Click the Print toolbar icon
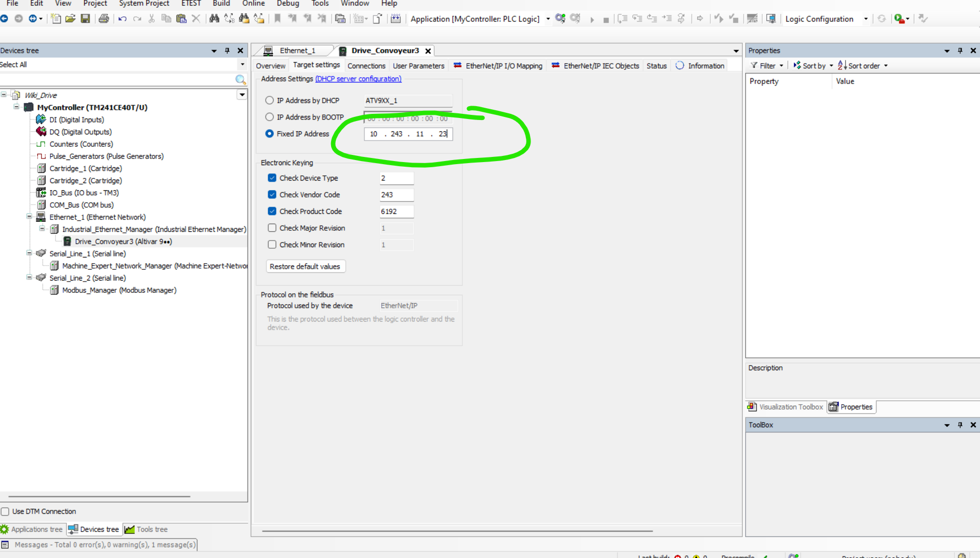Image resolution: width=980 pixels, height=558 pixels. coord(104,19)
